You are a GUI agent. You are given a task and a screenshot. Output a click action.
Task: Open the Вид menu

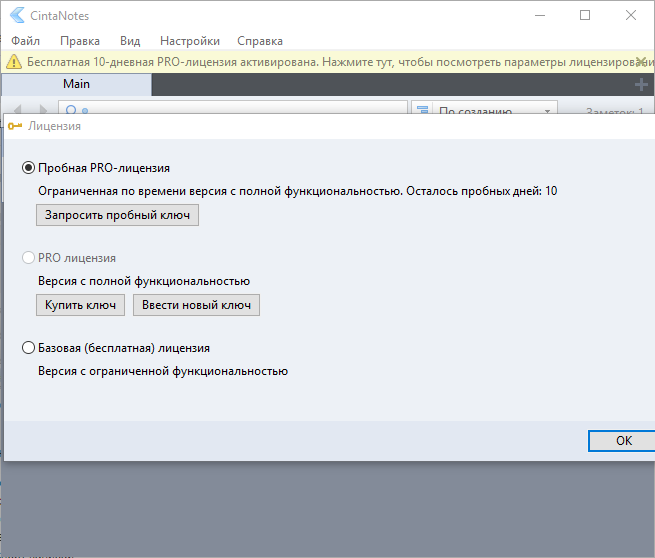pyautogui.click(x=130, y=41)
